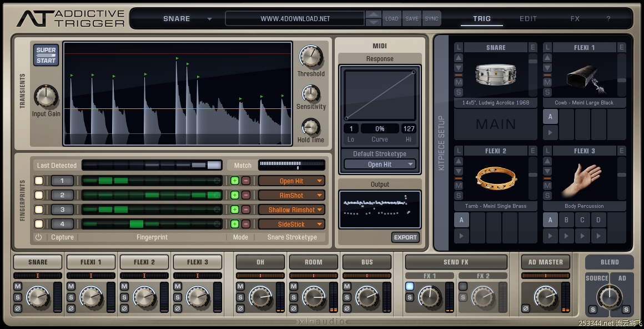The width and height of the screenshot is (644, 329).
Task: Click the SUPER START button
Action: pyautogui.click(x=46, y=55)
